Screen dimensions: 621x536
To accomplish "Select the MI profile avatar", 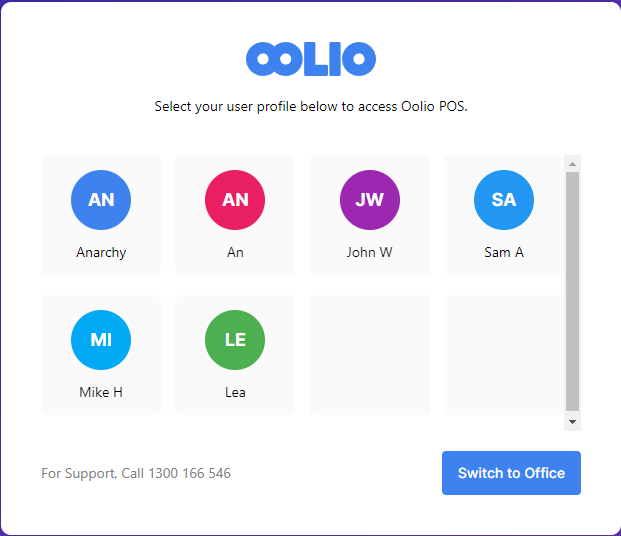I will [101, 340].
